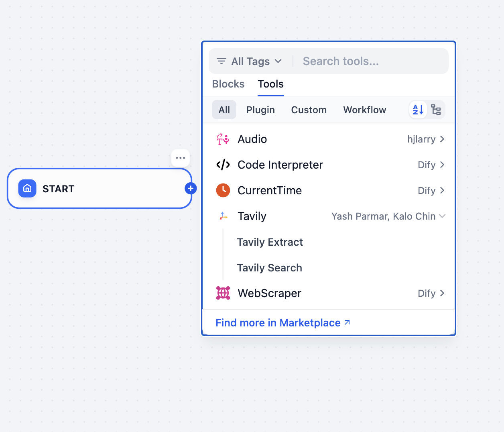Screen dimensions: 504x432
Task: Click Yash Parmar, Kalo Chin author text
Action: click(x=384, y=216)
